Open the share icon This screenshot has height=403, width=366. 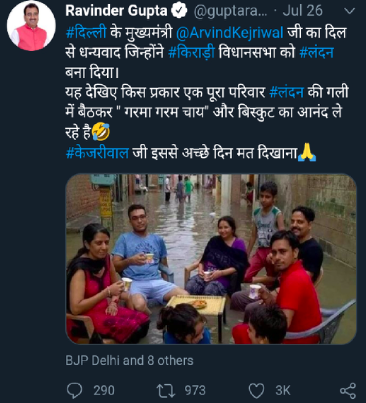coord(348,391)
